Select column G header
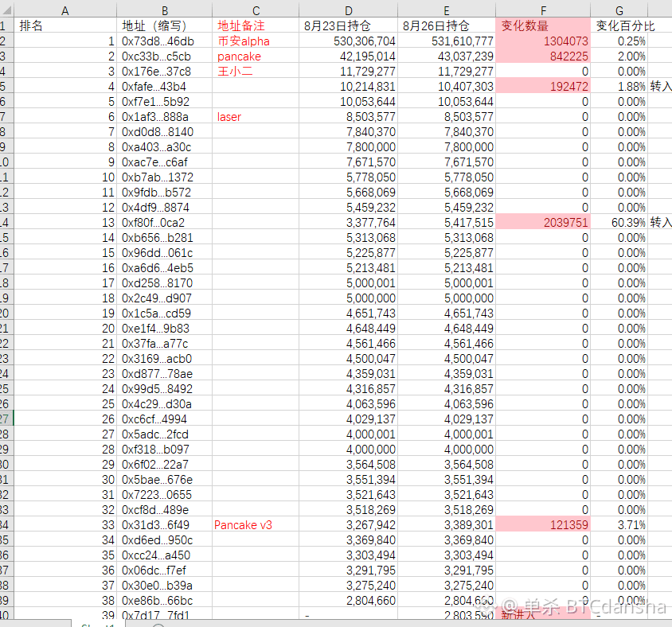672x627 pixels. click(x=619, y=10)
